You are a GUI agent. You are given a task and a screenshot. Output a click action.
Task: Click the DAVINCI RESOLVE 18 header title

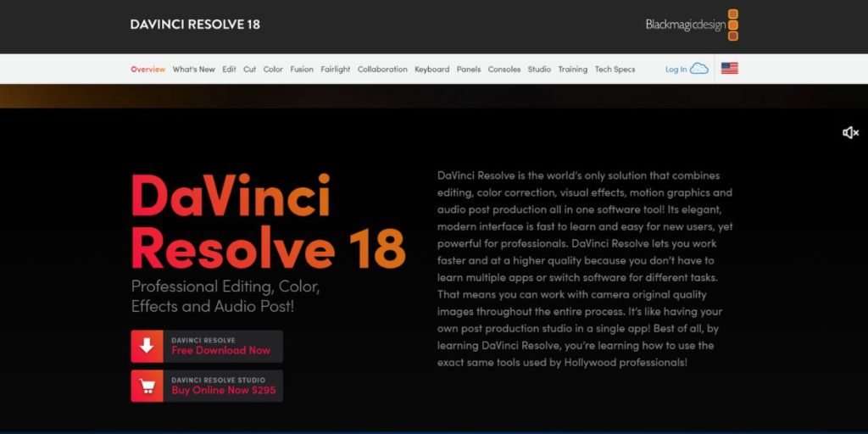pyautogui.click(x=195, y=25)
